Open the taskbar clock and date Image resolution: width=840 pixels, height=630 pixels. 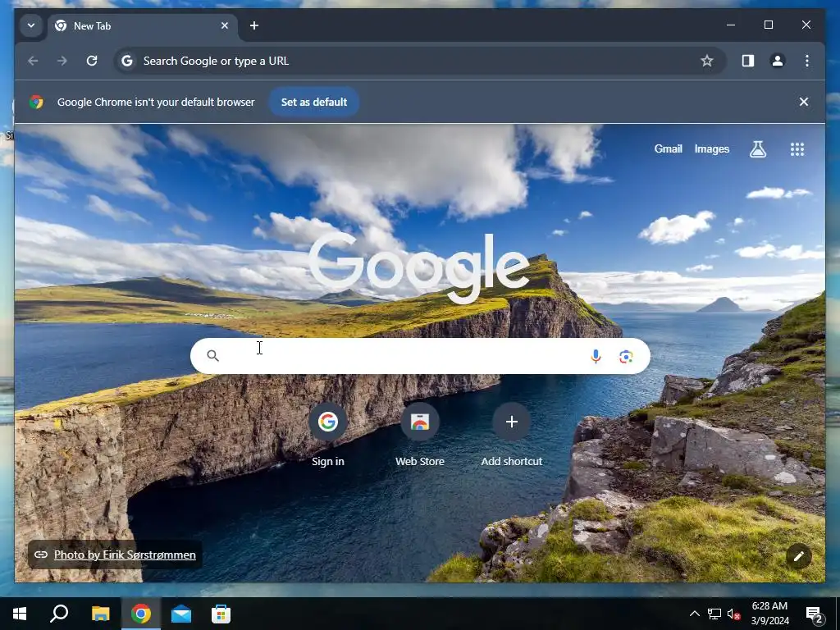(769, 614)
